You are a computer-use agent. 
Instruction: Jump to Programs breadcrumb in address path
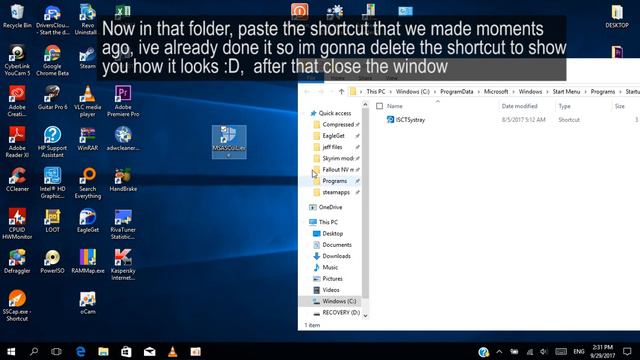[603, 92]
